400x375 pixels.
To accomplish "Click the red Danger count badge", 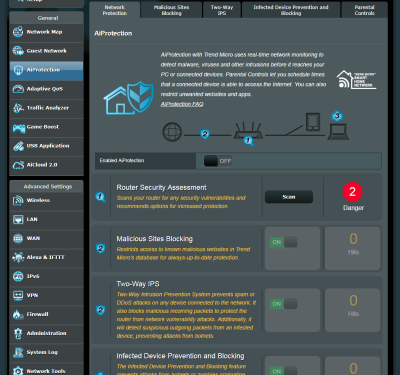I will click(x=352, y=192).
